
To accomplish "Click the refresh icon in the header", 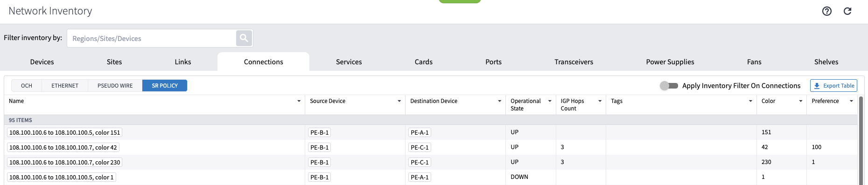I will 847,11.
